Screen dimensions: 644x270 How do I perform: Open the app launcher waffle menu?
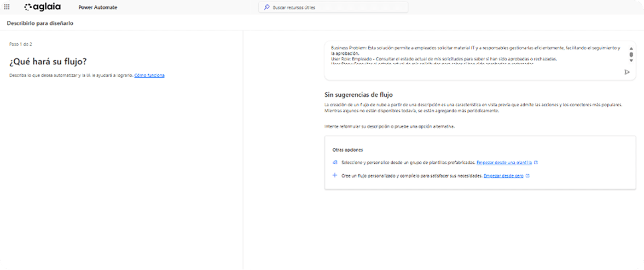(7, 8)
